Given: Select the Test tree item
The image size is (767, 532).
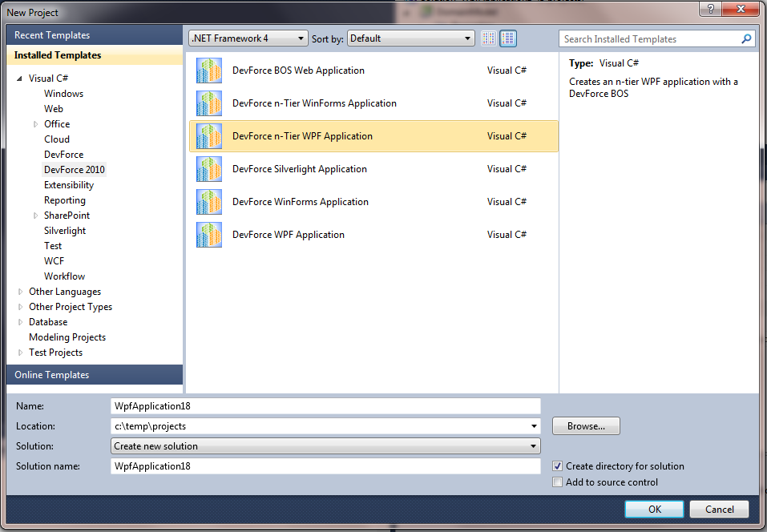Looking at the screenshot, I should click(53, 246).
